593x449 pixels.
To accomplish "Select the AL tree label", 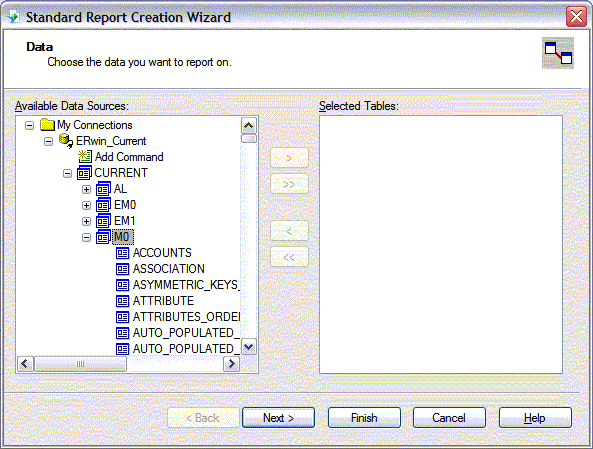I will click(x=120, y=189).
